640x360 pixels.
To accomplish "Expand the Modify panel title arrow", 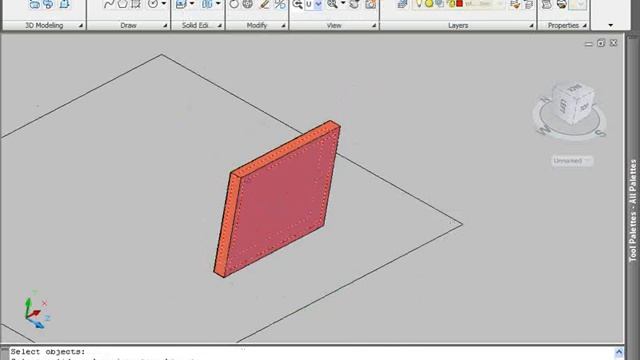I will click(283, 26).
